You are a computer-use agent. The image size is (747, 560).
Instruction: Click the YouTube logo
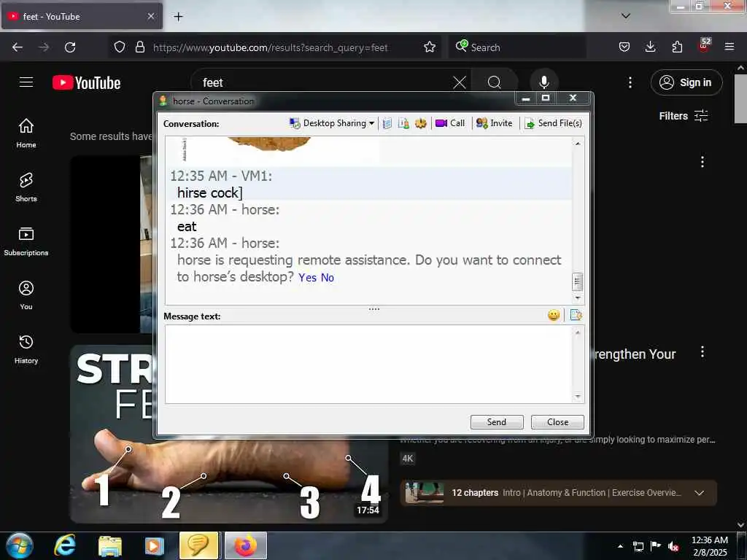point(86,83)
